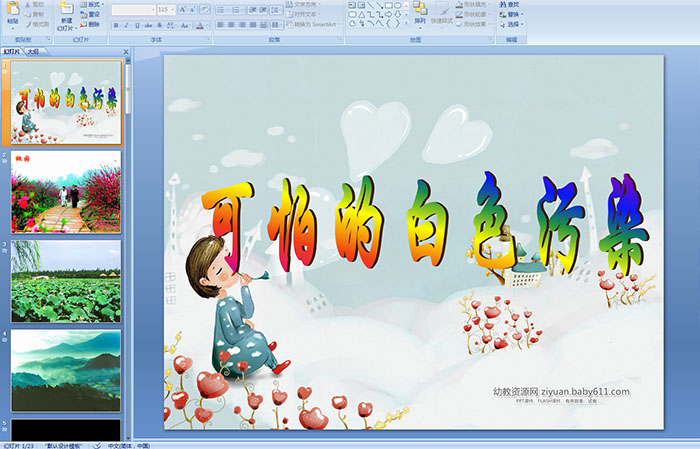Click the Decrease Indent icon
Viewport: 700px width, 449px height.
[x=253, y=10]
